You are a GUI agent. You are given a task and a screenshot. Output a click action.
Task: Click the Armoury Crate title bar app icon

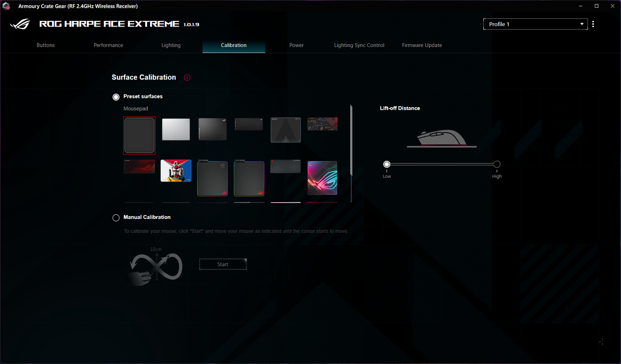coord(7,6)
